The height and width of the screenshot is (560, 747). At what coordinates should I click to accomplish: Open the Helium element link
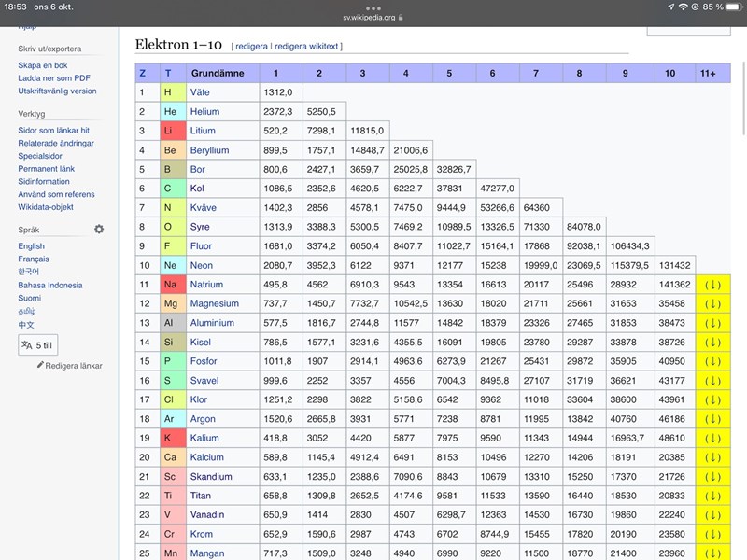[x=204, y=111]
